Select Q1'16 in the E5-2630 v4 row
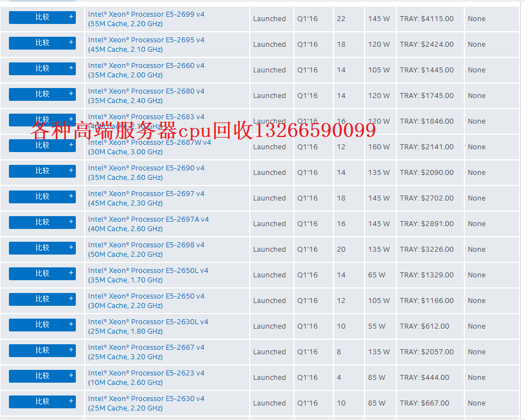 (307, 403)
